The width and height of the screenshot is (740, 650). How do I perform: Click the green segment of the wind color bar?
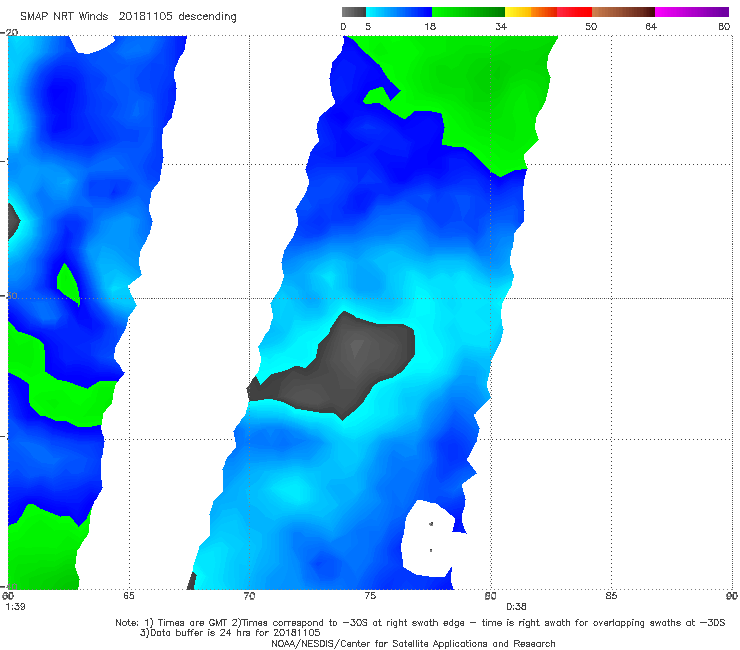pos(468,12)
